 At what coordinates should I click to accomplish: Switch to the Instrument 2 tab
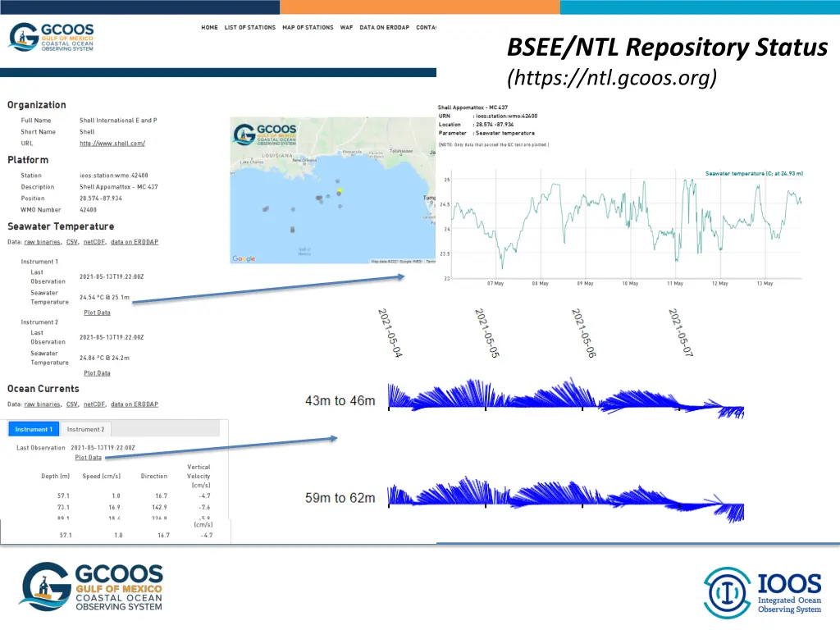[85, 429]
